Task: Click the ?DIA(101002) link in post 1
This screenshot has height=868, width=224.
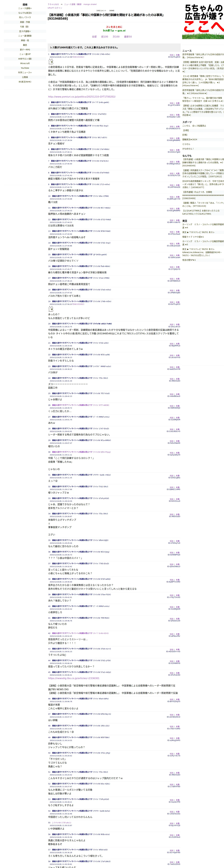Action: click(x=78, y=57)
